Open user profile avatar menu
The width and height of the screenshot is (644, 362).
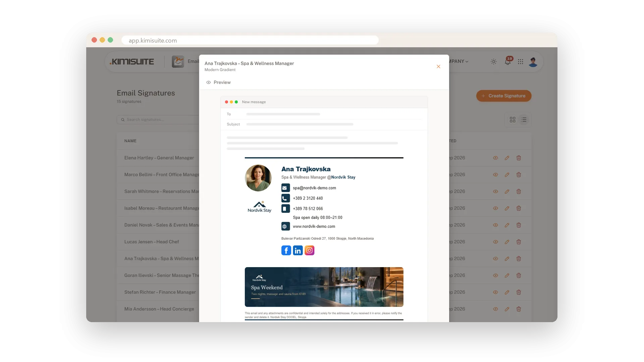pyautogui.click(x=533, y=62)
